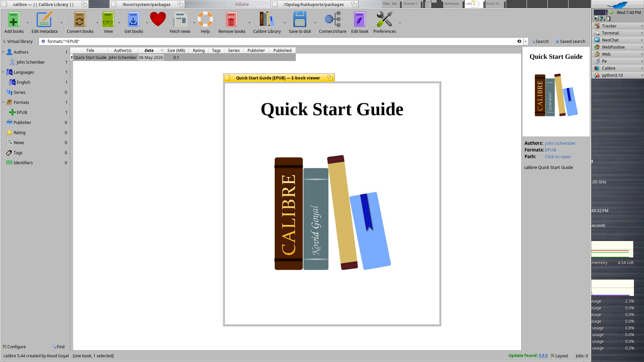The height and width of the screenshot is (362, 644).
Task: Open the Convert books dropdown arrow
Action: (97, 23)
